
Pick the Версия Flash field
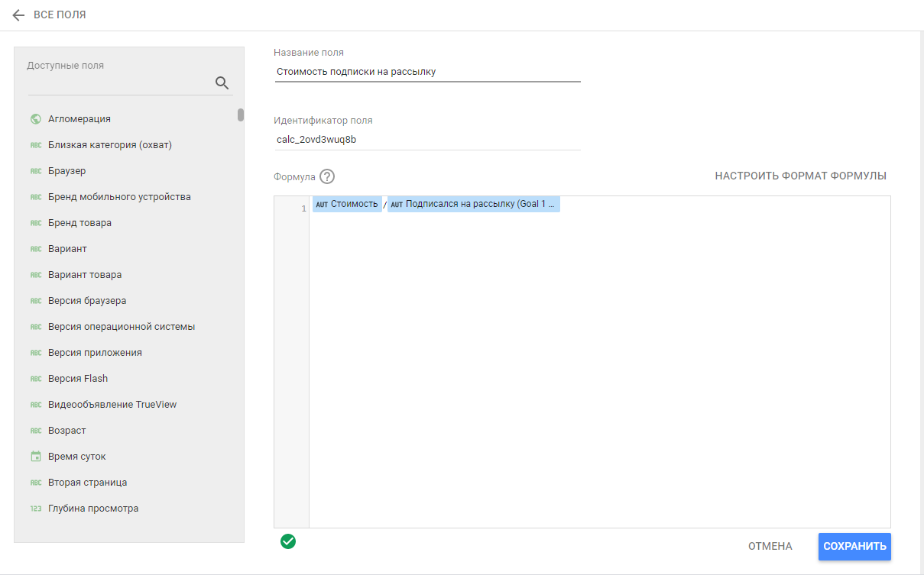[78, 379]
